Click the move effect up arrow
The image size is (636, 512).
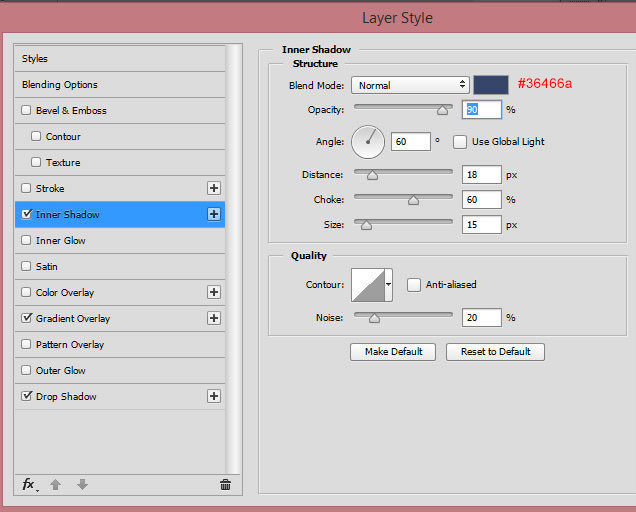56,484
